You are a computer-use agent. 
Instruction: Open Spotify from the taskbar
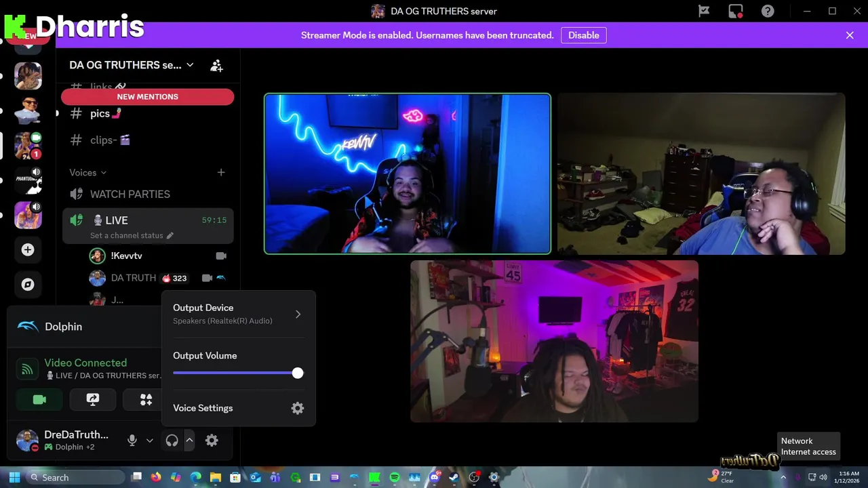click(x=395, y=477)
